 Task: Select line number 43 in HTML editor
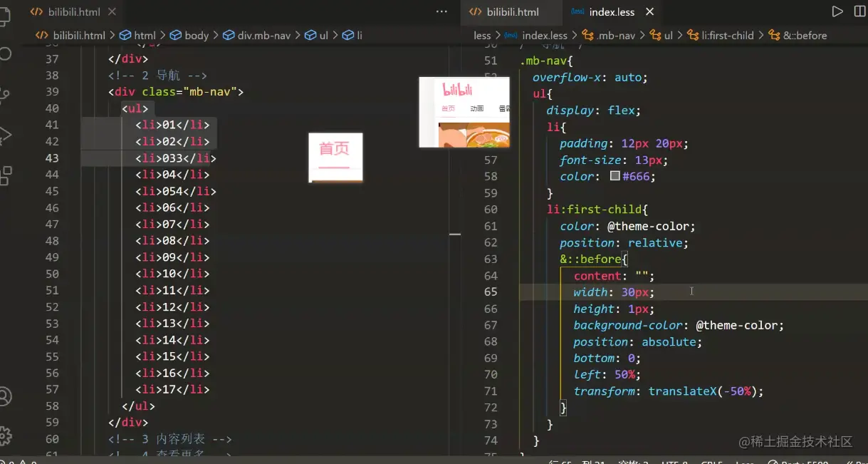[52, 158]
